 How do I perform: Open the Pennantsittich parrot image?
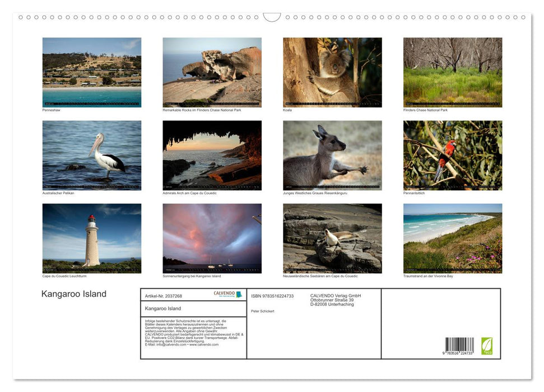pyautogui.click(x=452, y=155)
